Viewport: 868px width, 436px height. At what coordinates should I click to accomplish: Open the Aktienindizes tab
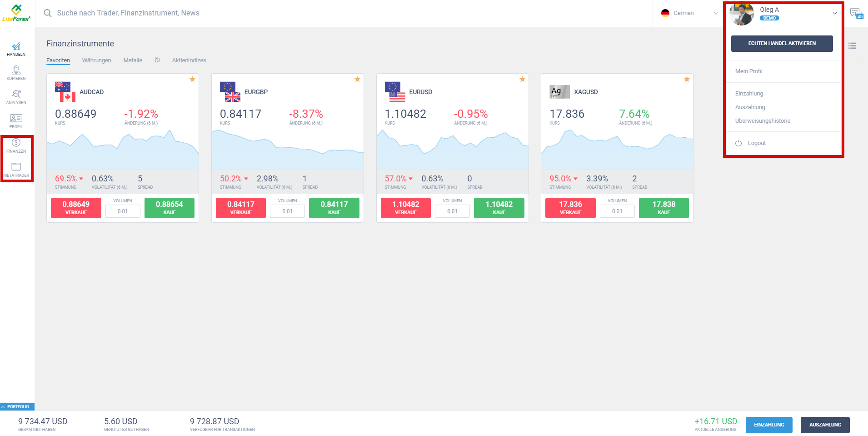[189, 60]
